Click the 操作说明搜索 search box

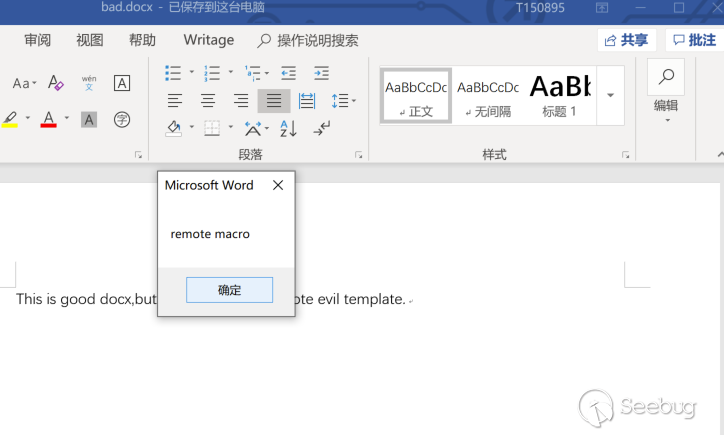click(308, 41)
